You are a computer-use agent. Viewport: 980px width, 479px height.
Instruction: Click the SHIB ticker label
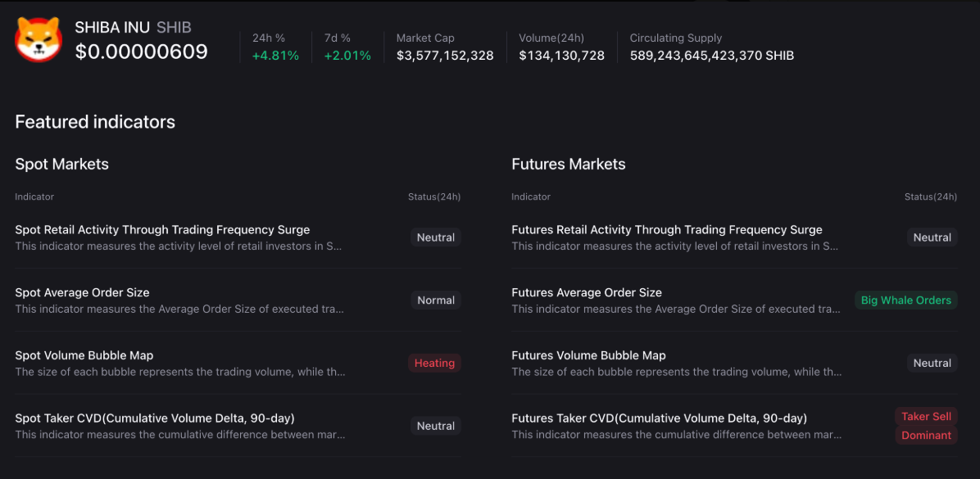(x=174, y=26)
